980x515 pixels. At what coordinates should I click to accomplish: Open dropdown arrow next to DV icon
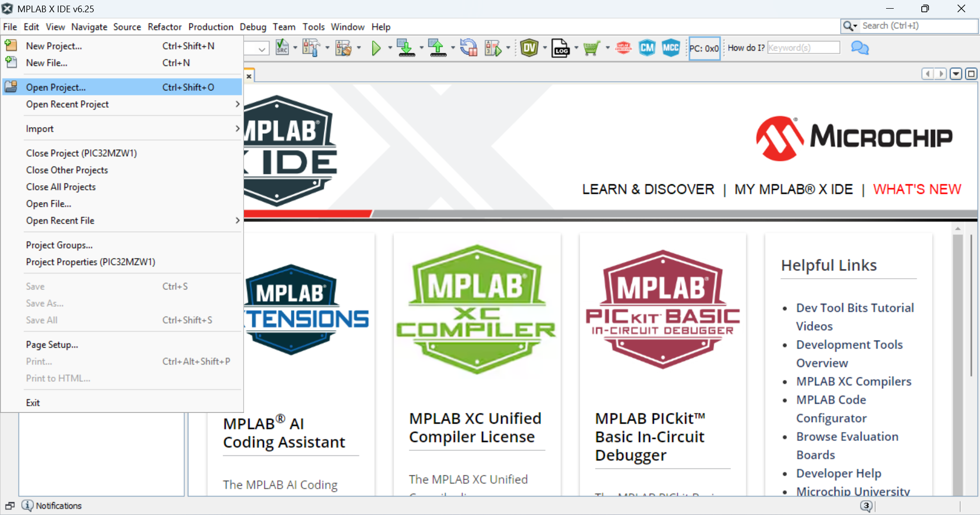point(545,48)
